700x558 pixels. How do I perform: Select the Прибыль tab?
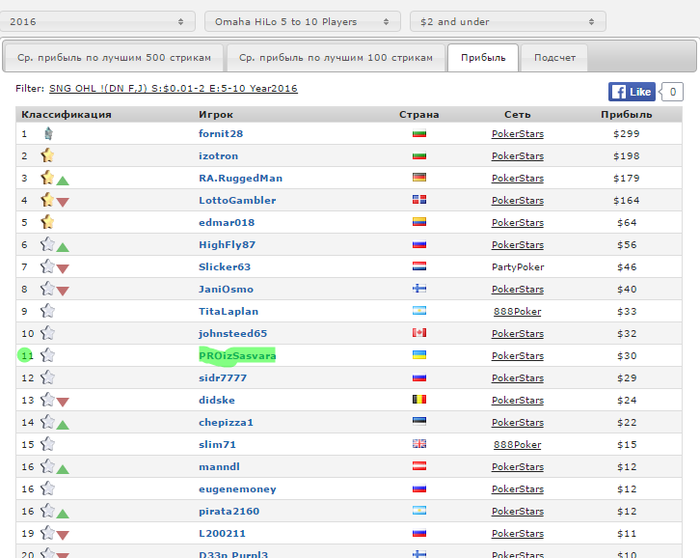click(483, 58)
